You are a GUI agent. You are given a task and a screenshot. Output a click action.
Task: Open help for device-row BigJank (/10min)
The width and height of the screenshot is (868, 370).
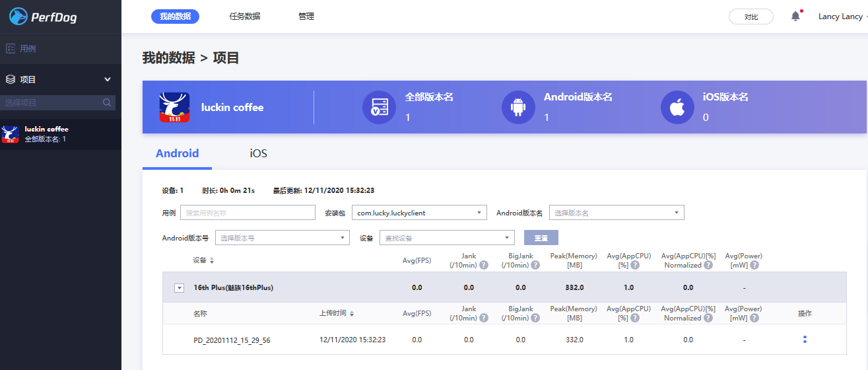[535, 265]
